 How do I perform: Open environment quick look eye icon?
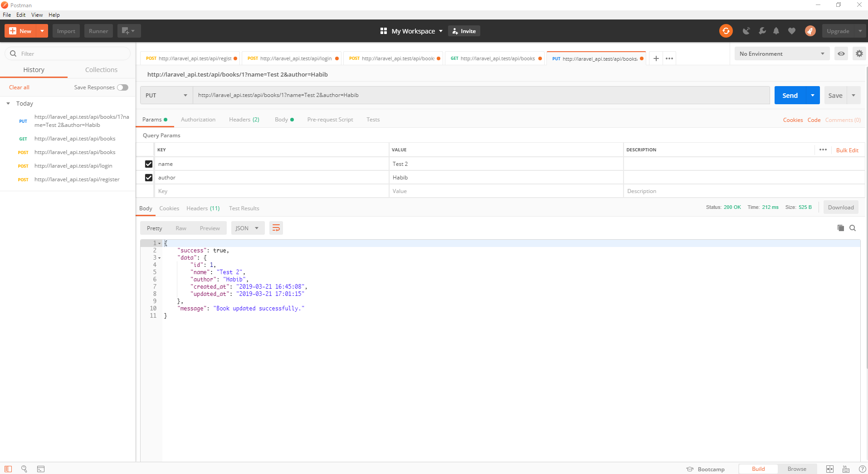tap(841, 53)
